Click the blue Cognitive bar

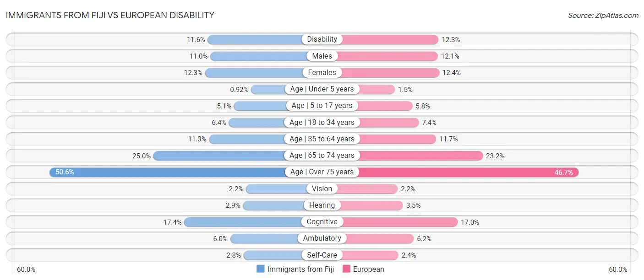tap(243, 222)
